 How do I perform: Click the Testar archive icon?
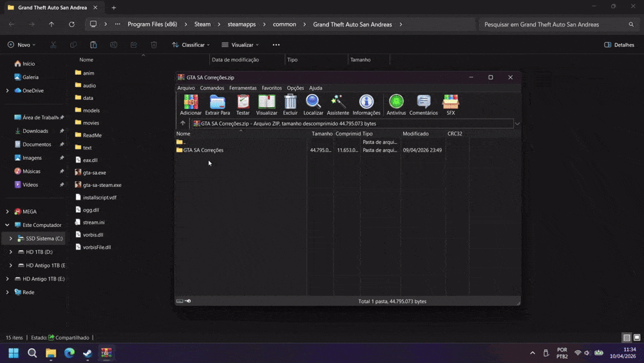pyautogui.click(x=243, y=105)
